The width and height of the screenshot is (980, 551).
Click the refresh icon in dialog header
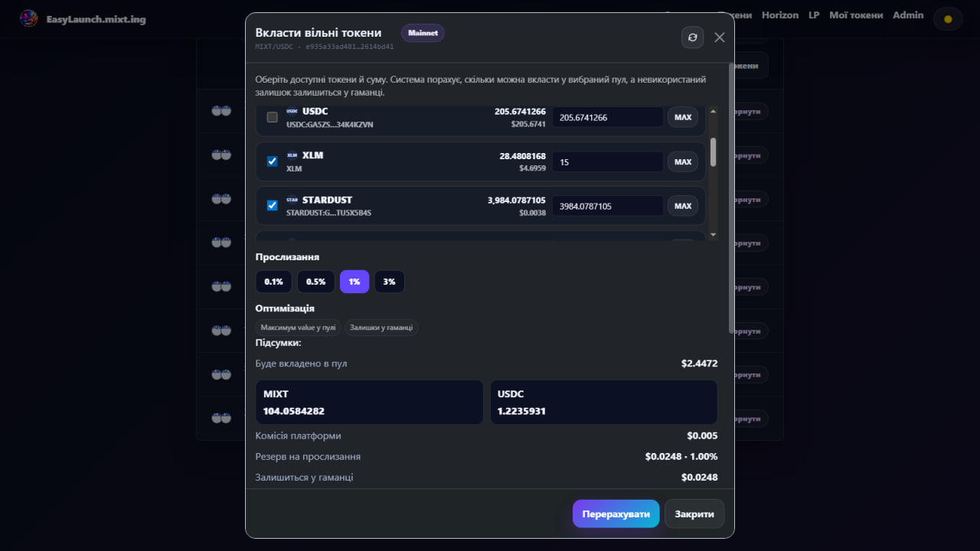692,37
